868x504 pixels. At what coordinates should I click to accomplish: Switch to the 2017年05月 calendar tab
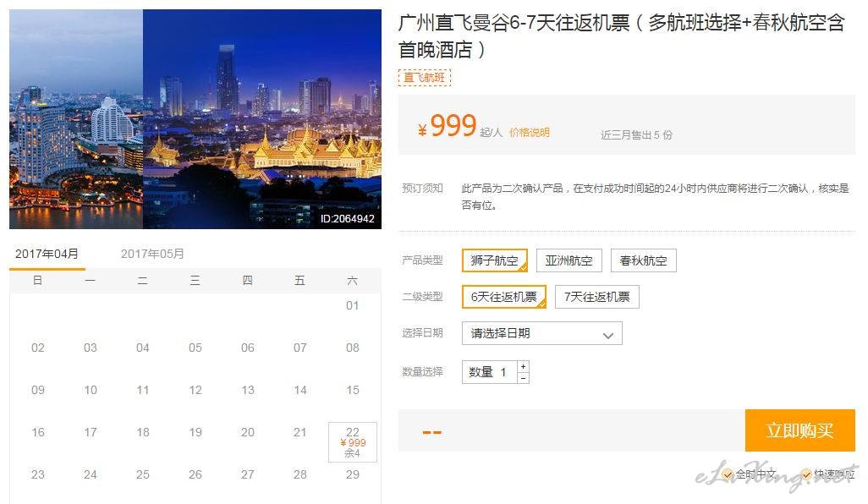point(152,254)
